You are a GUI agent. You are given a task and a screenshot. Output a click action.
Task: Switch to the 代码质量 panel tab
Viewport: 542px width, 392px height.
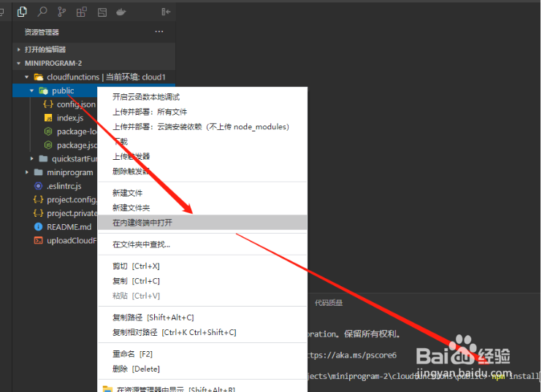(329, 303)
